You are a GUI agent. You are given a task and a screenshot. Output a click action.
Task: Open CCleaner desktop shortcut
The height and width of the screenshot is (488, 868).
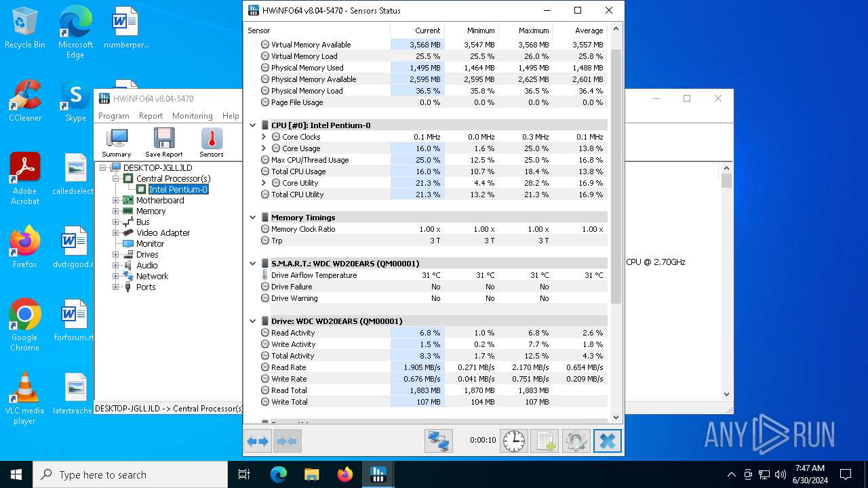25,101
